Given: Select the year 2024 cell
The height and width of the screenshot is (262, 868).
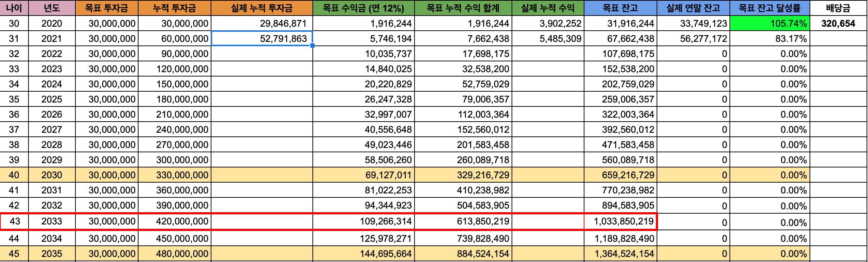Looking at the screenshot, I should [x=52, y=84].
